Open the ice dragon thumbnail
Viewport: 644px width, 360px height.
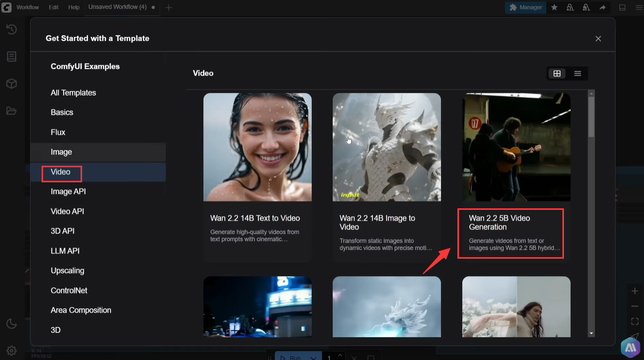click(x=387, y=306)
